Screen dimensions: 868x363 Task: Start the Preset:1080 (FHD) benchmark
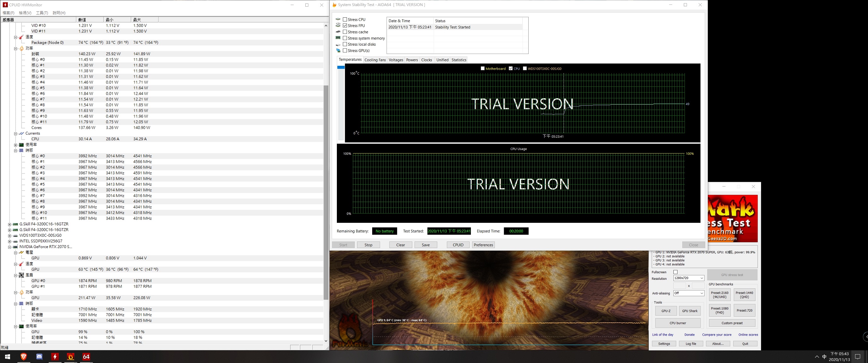pos(720,310)
